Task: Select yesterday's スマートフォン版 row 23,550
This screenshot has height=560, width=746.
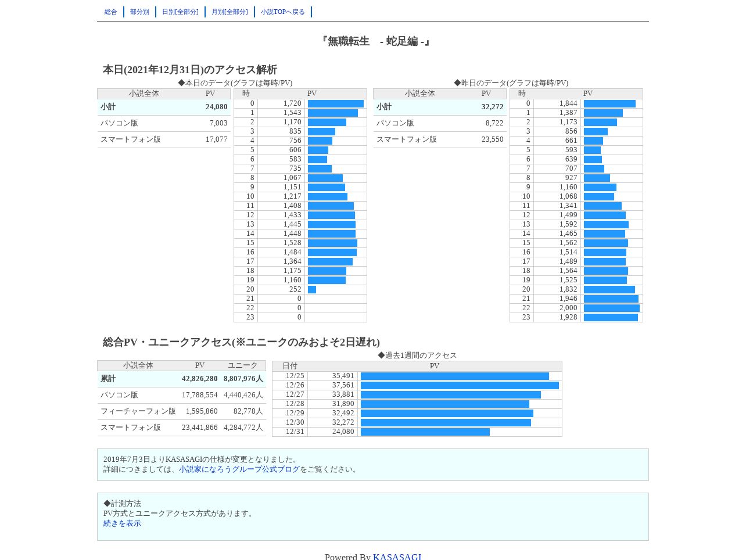Action: [440, 139]
